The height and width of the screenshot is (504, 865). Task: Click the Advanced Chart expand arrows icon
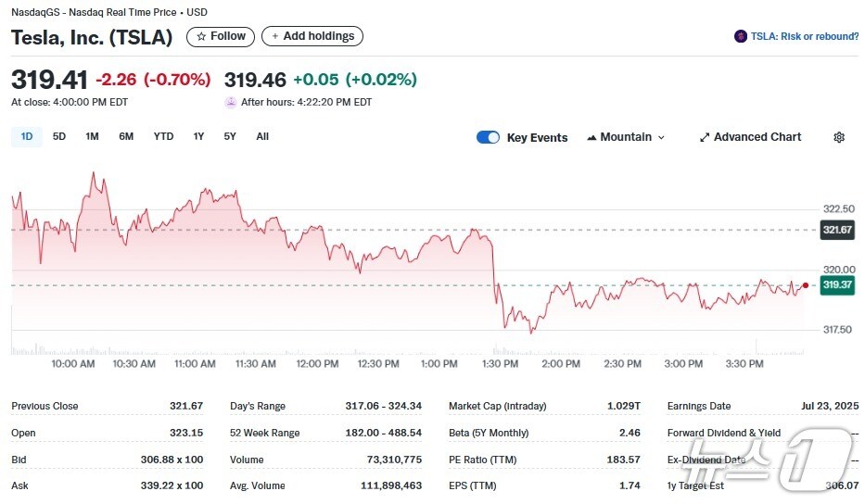[x=705, y=137]
